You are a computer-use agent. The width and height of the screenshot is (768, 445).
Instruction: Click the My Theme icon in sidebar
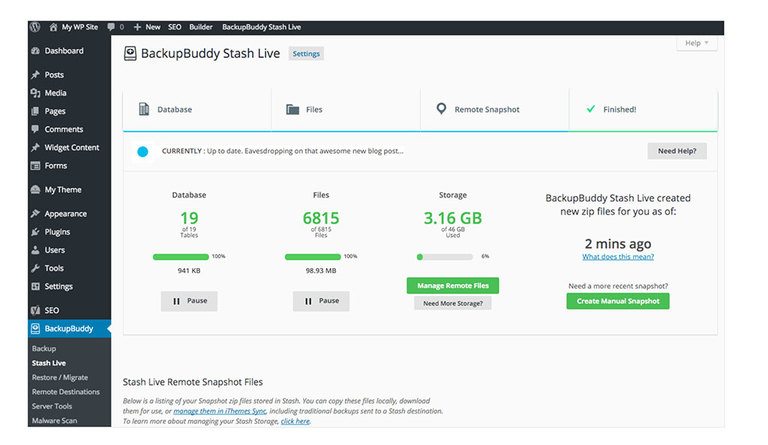tap(35, 189)
